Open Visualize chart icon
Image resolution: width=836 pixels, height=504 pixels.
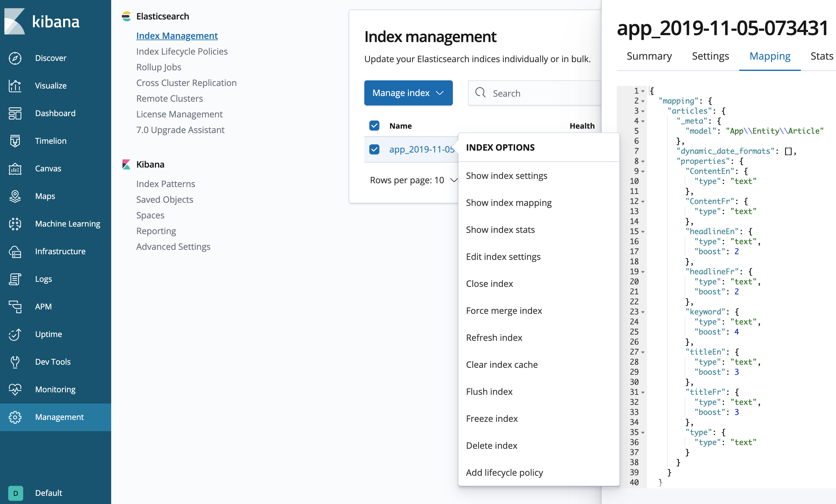coord(15,86)
